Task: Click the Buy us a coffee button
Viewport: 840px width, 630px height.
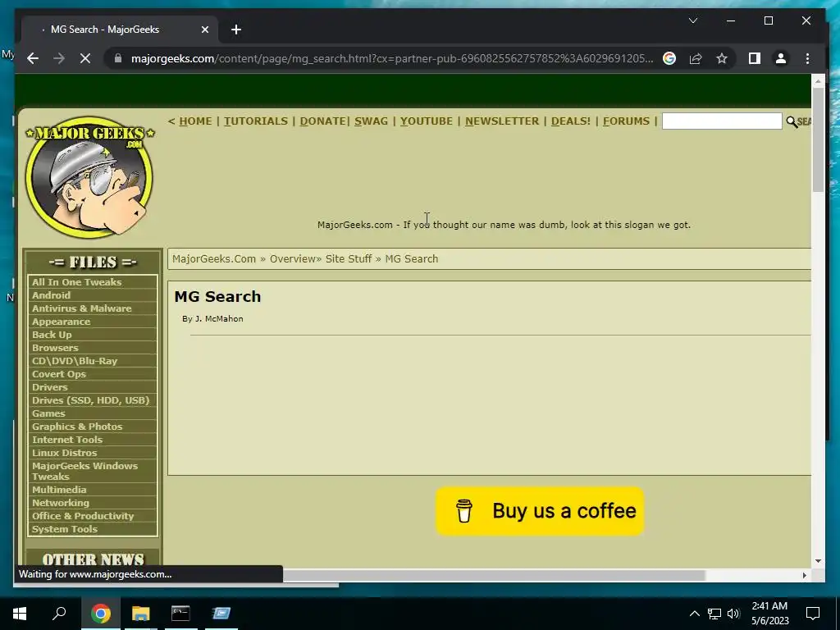Action: click(x=540, y=511)
